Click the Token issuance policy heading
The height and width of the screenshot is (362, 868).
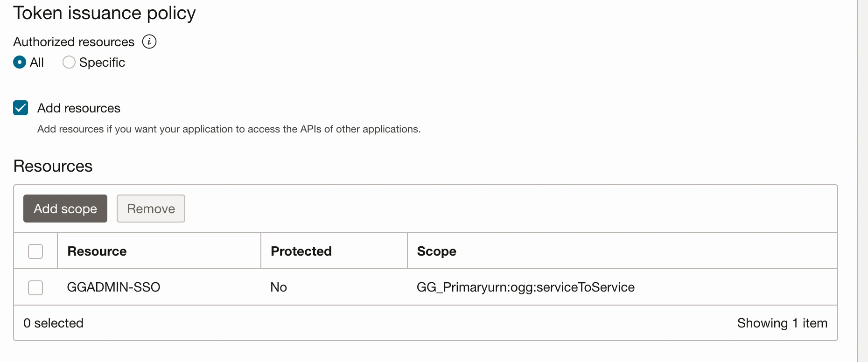105,13
